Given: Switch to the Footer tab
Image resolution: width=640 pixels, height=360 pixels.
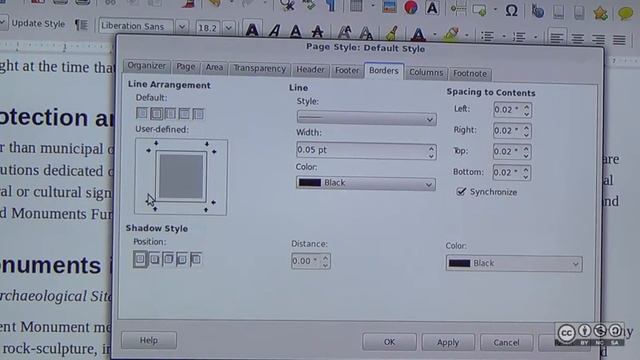Looking at the screenshot, I should 347,71.
